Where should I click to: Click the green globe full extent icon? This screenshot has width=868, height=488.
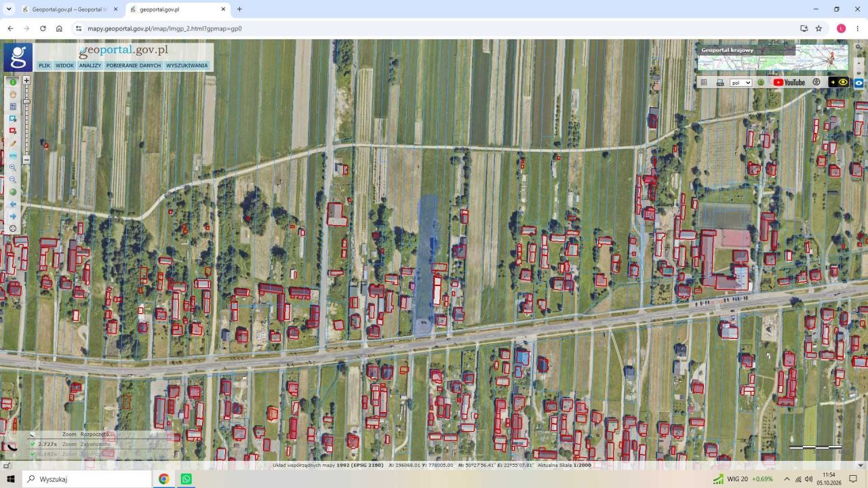(x=13, y=192)
